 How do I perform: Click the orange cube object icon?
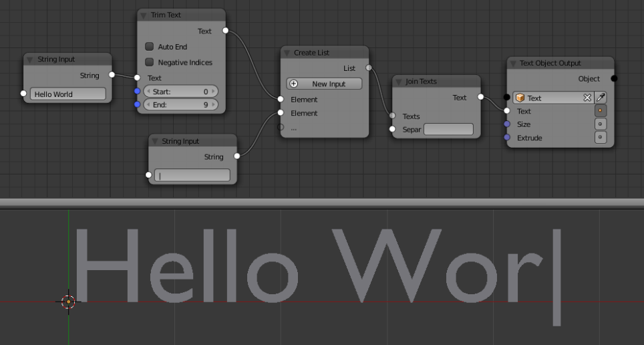click(x=520, y=98)
